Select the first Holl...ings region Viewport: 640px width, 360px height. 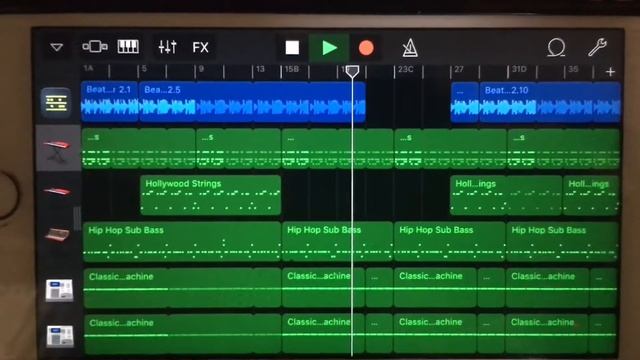[506, 195]
